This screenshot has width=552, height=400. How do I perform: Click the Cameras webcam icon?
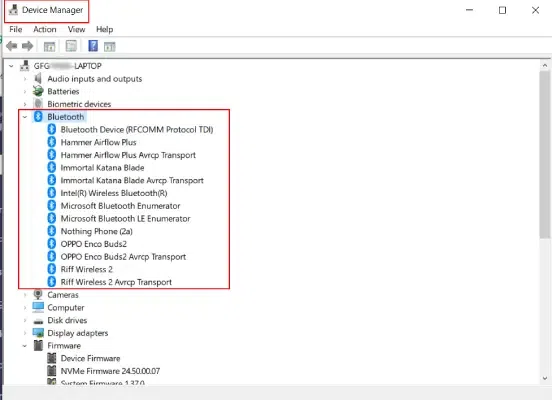[x=38, y=295]
